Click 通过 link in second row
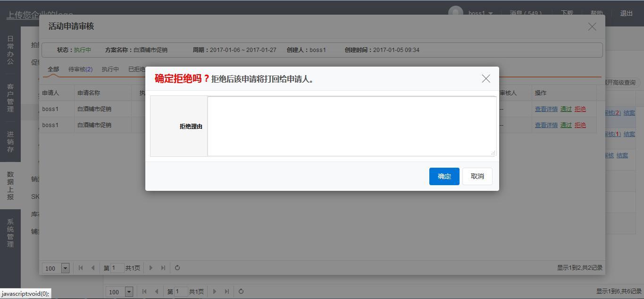This screenshot has width=644, height=299. point(566,125)
